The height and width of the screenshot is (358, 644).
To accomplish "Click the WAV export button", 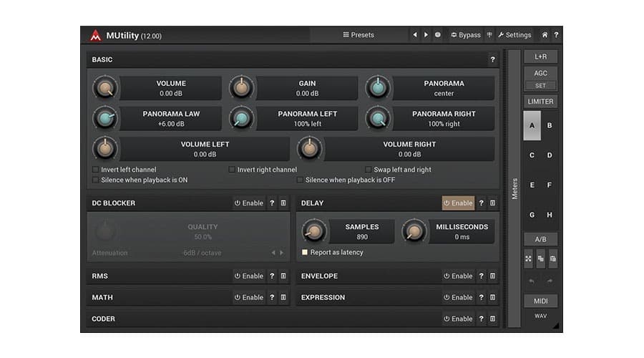I will point(540,316).
